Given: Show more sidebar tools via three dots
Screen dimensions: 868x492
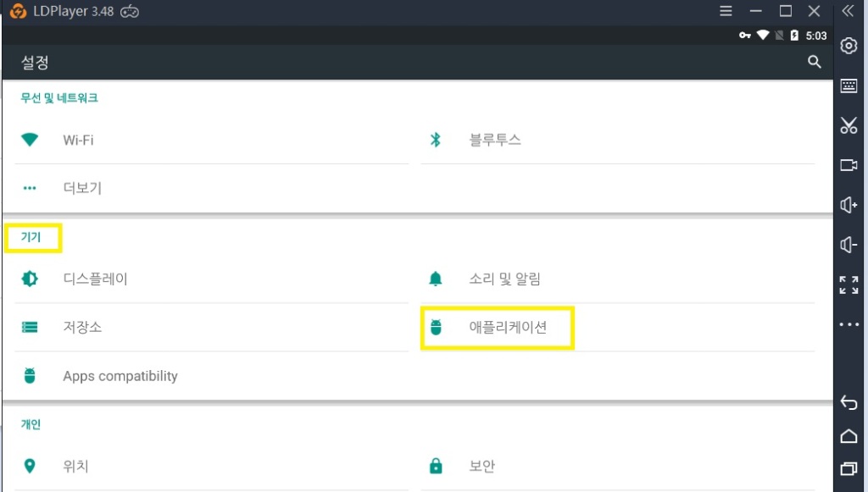Looking at the screenshot, I should tap(849, 324).
